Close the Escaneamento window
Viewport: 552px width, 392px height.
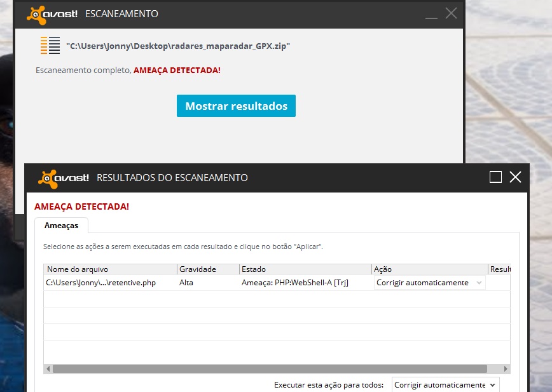tap(451, 13)
